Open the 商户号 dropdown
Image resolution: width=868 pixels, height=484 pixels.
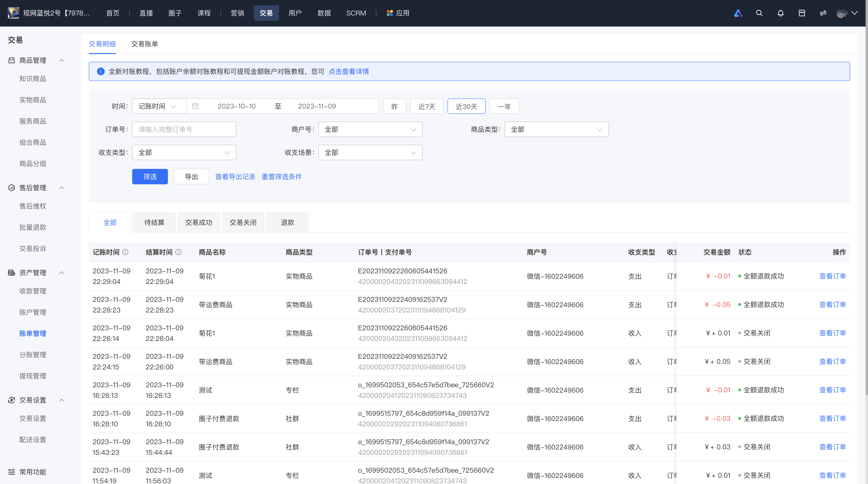pos(370,129)
